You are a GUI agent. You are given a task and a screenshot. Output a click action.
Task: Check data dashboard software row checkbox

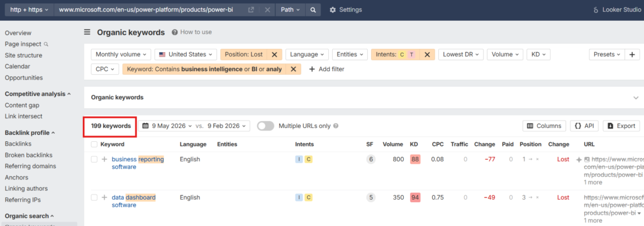pyautogui.click(x=94, y=198)
